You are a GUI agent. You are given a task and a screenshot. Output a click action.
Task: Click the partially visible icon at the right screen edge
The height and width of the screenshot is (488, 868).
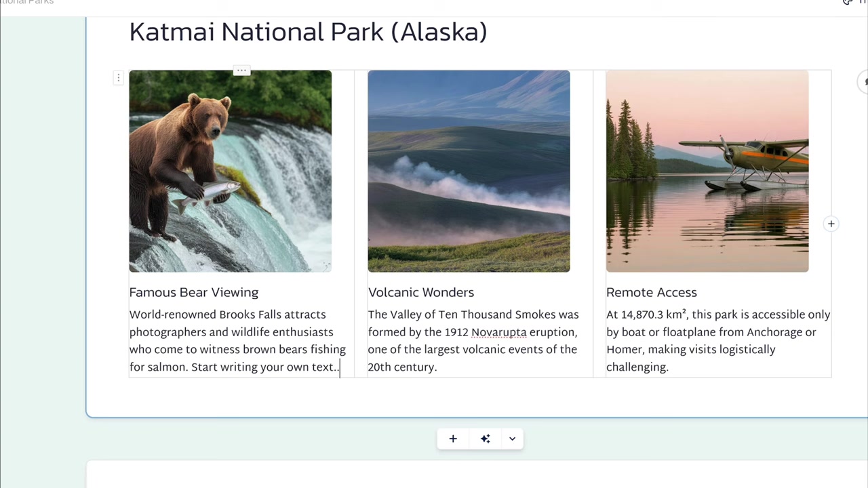point(864,82)
